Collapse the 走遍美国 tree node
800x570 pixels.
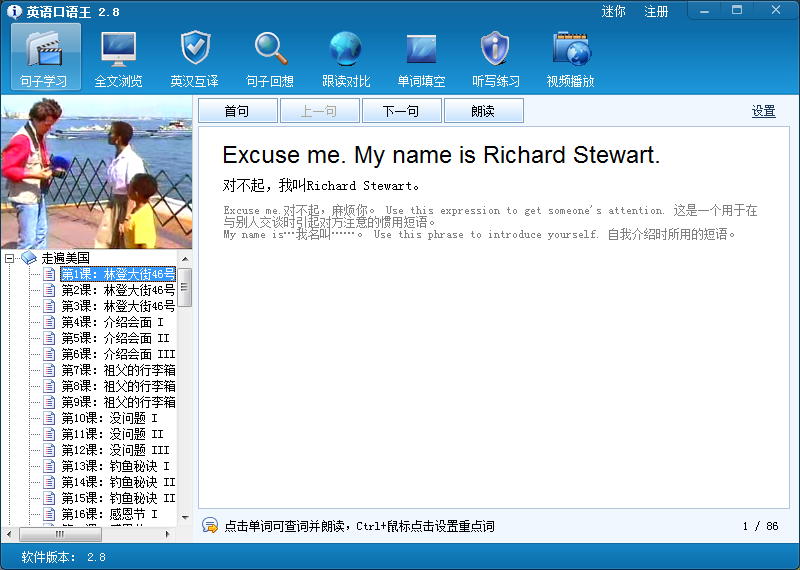10,258
